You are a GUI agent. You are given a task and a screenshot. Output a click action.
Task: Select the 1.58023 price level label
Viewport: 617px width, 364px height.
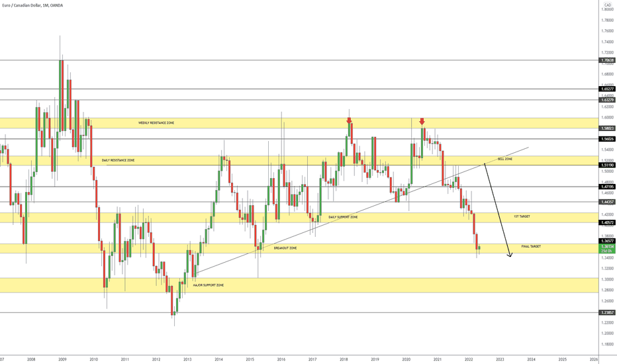[x=607, y=128]
